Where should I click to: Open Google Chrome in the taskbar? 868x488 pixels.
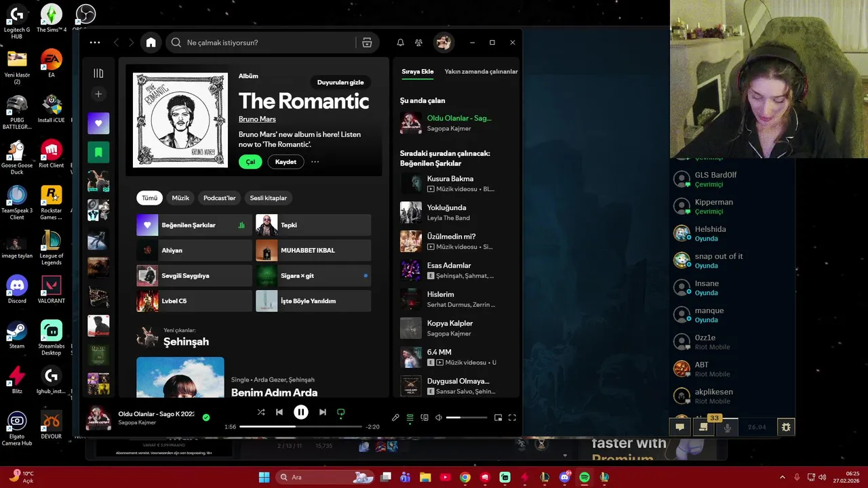point(465,477)
